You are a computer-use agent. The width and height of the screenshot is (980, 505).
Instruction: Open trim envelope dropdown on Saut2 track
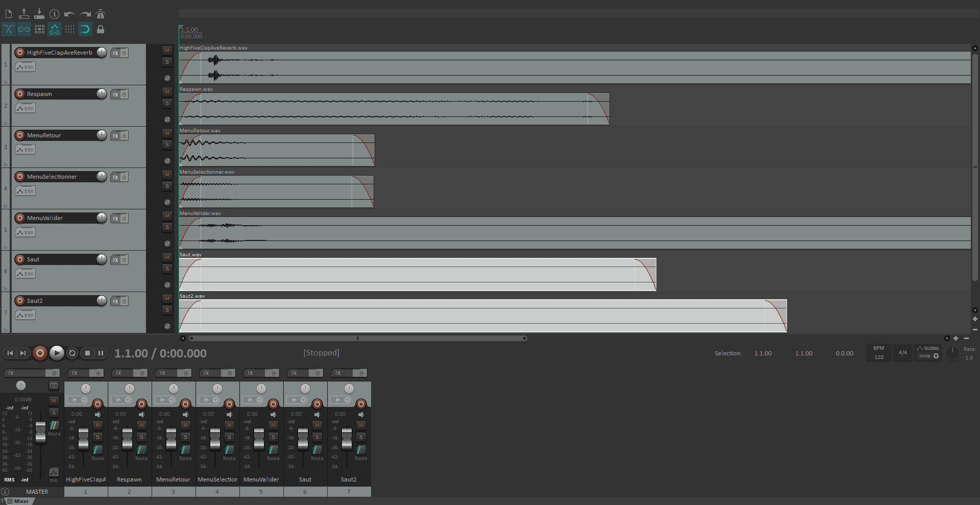point(25,315)
